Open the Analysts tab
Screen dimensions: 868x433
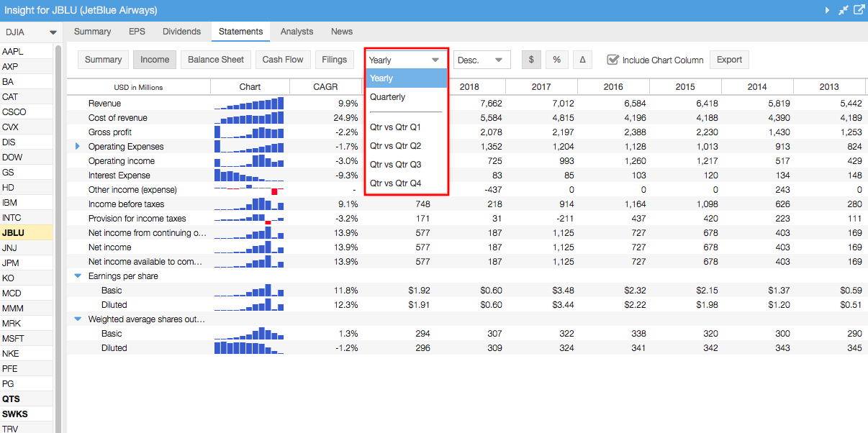[297, 32]
